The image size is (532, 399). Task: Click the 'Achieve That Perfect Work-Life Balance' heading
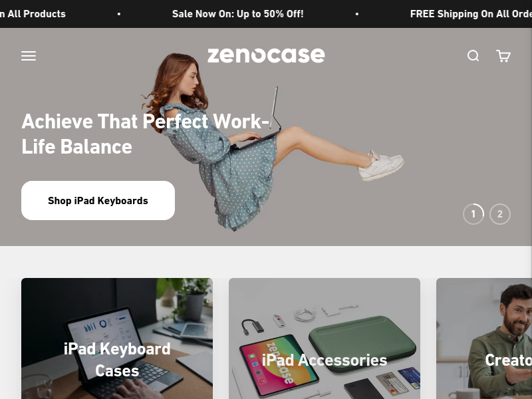point(146,134)
